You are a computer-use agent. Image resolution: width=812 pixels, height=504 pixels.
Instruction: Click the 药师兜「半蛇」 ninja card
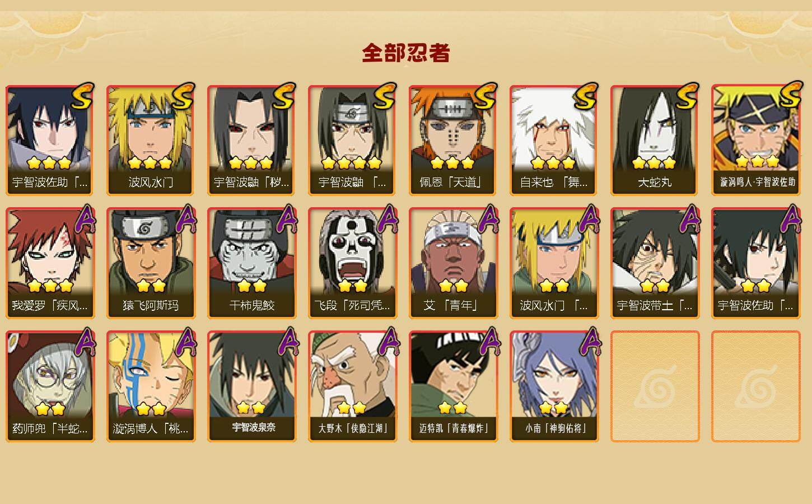click(x=50, y=386)
